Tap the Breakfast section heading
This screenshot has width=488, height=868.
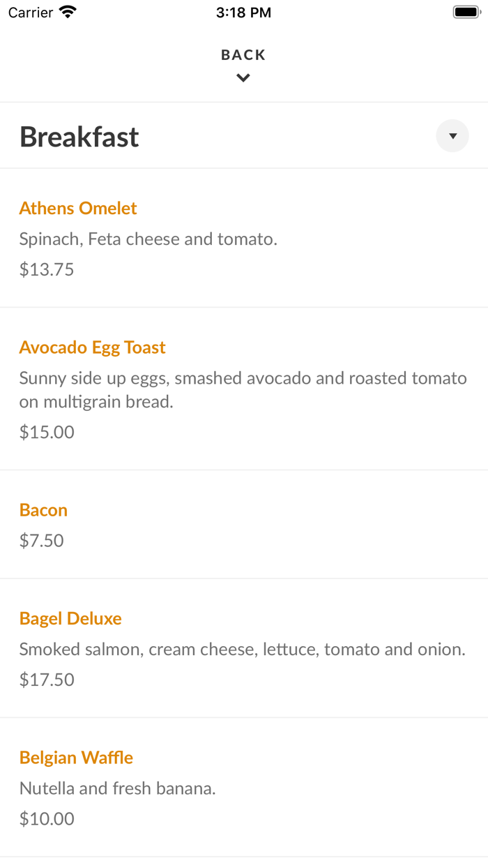(79, 137)
